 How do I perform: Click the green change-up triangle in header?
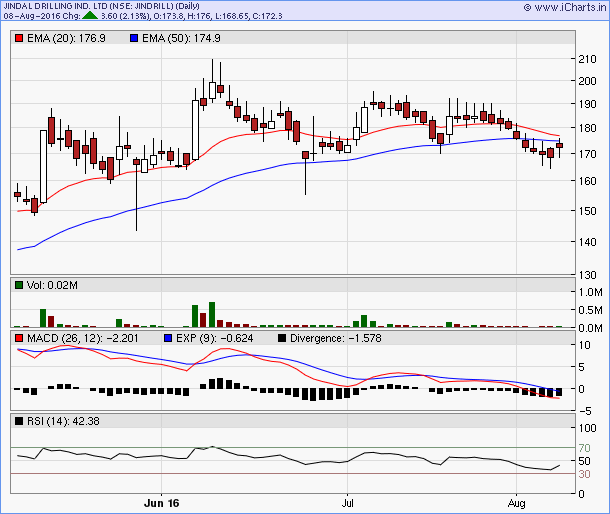pyautogui.click(x=90, y=16)
